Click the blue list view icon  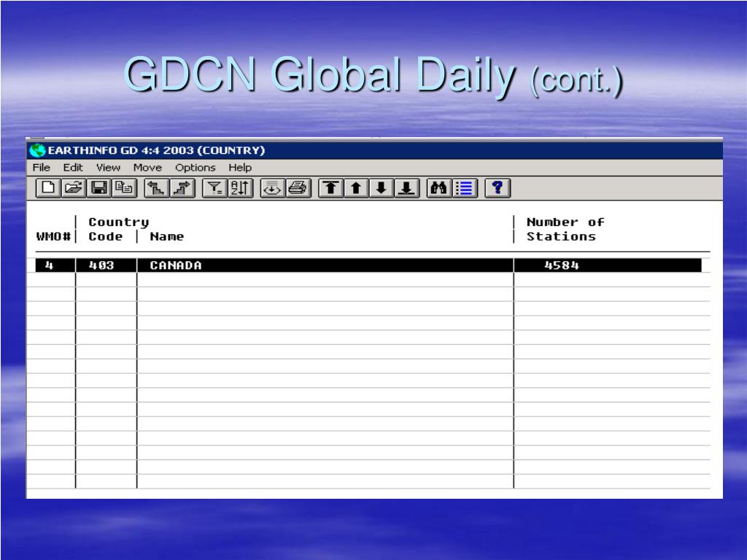pos(464,187)
